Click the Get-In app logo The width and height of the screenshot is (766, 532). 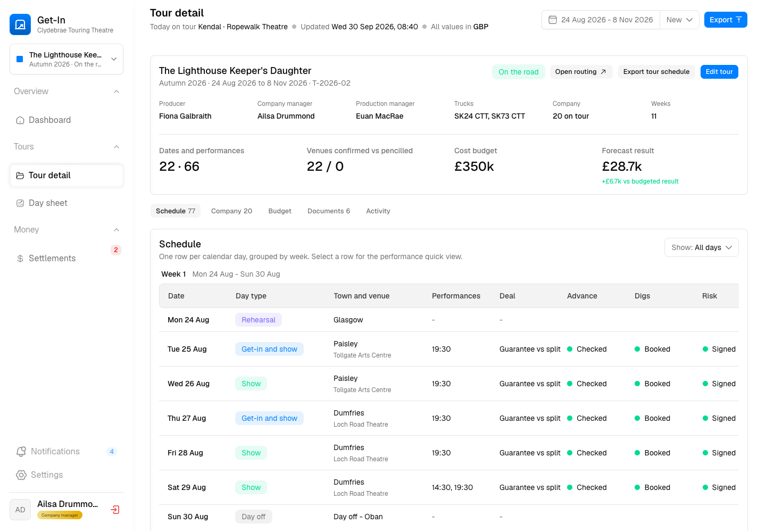pyautogui.click(x=20, y=24)
